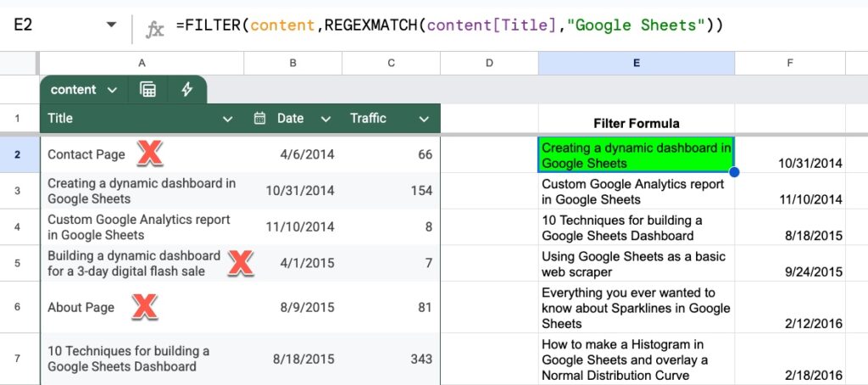Open the Name box dropdown arrow
Image resolution: width=868 pixels, height=385 pixels.
click(111, 25)
